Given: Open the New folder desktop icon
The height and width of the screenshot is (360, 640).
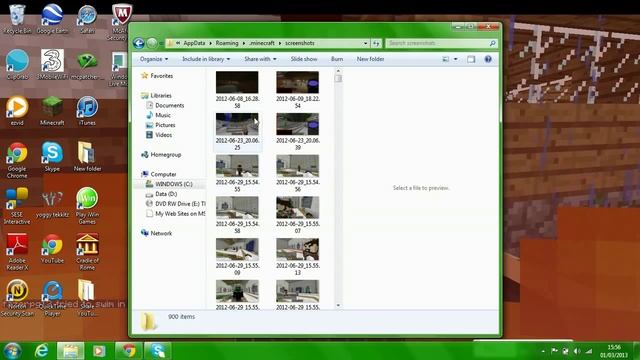Looking at the screenshot, I should click(x=87, y=157).
